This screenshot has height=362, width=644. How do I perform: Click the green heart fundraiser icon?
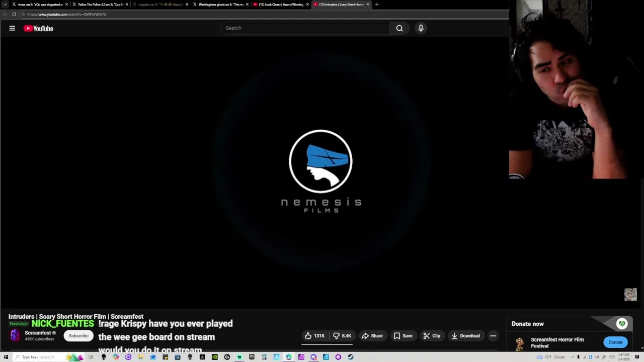pyautogui.click(x=622, y=324)
